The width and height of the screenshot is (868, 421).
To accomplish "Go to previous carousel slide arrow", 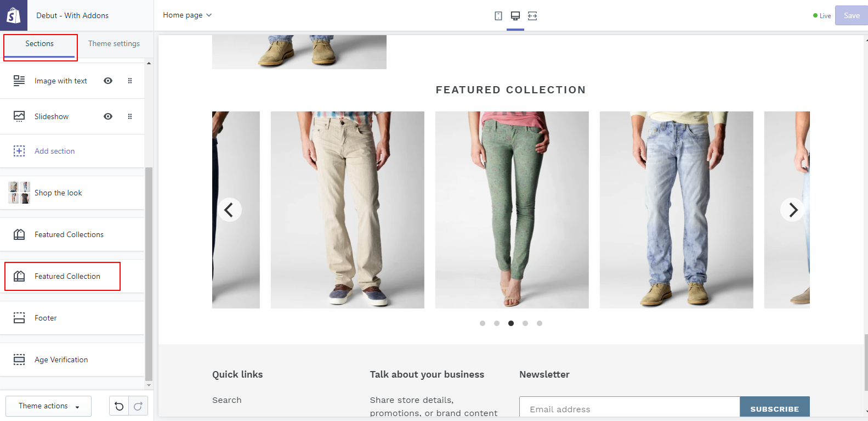I will (x=229, y=210).
